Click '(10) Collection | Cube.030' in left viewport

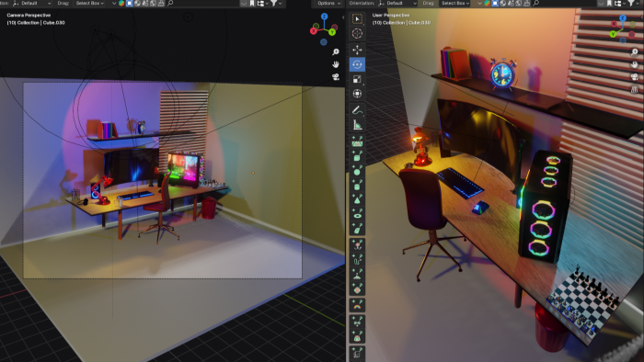pos(36,23)
